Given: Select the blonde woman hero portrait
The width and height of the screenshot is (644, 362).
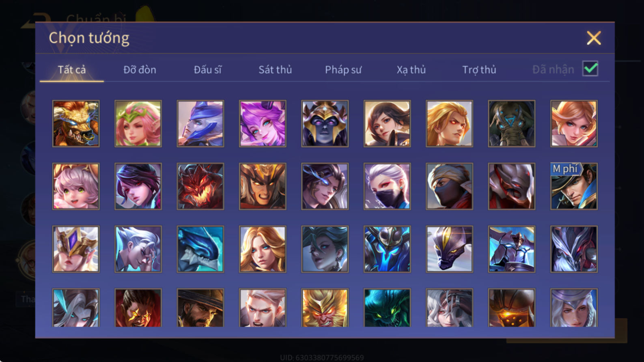Looking at the screenshot, I should pyautogui.click(x=263, y=249).
